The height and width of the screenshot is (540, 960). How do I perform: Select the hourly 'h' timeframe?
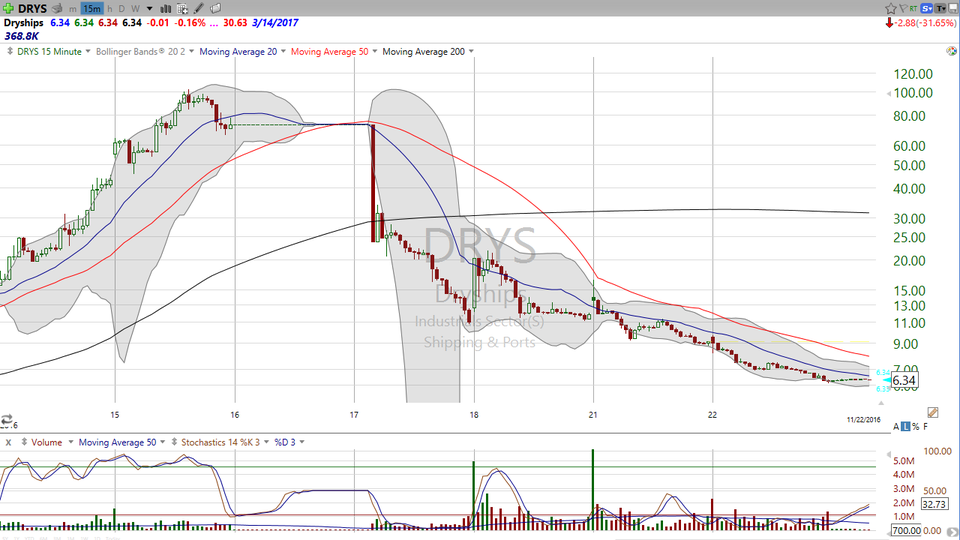110,9
